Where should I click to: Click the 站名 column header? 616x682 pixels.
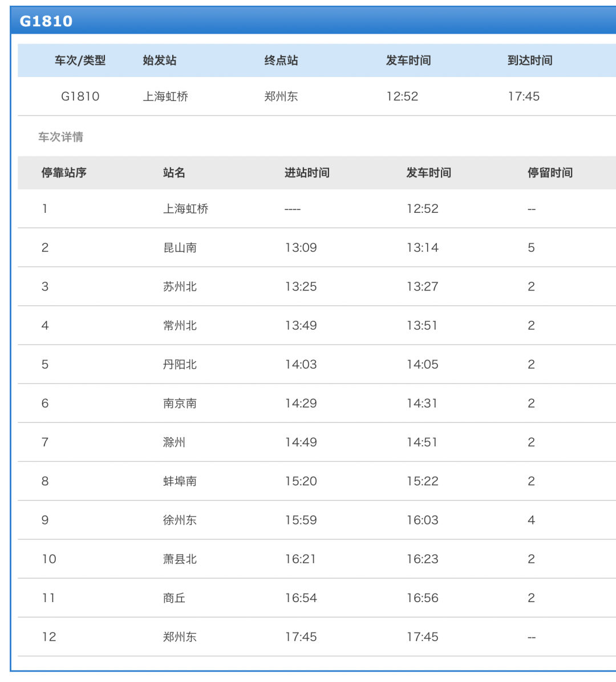pos(175,173)
